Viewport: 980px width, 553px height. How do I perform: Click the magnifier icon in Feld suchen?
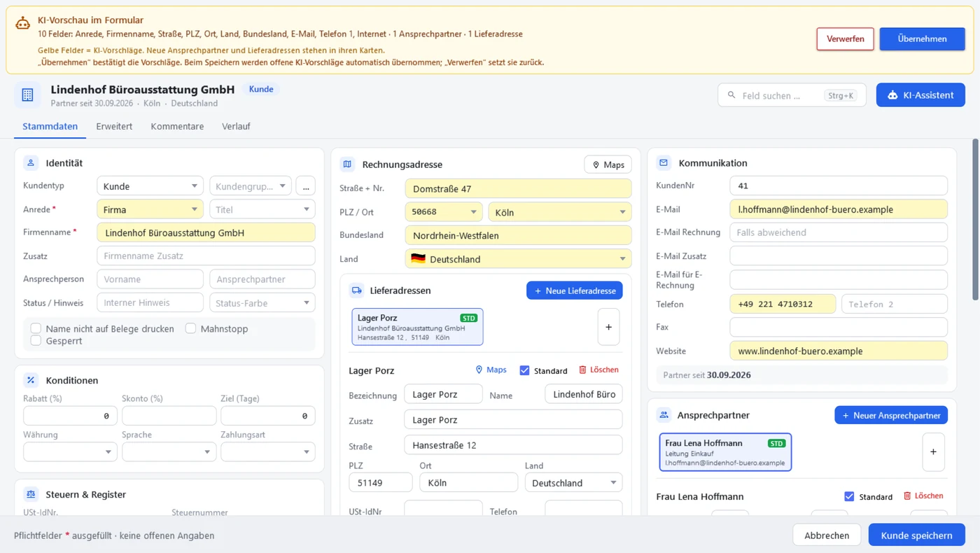(x=732, y=95)
